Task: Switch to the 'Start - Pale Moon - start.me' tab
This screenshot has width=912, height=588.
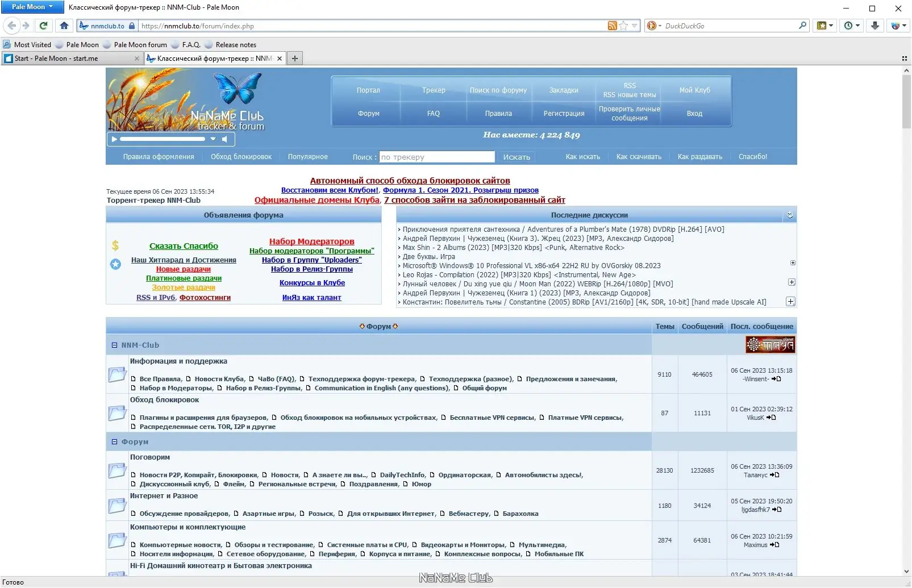Action: 72,59
